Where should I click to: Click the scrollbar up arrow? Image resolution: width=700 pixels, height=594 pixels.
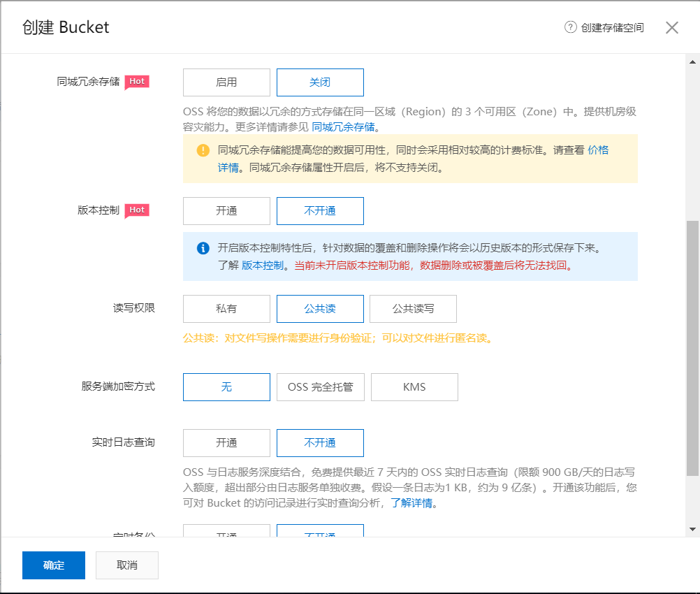(692, 62)
